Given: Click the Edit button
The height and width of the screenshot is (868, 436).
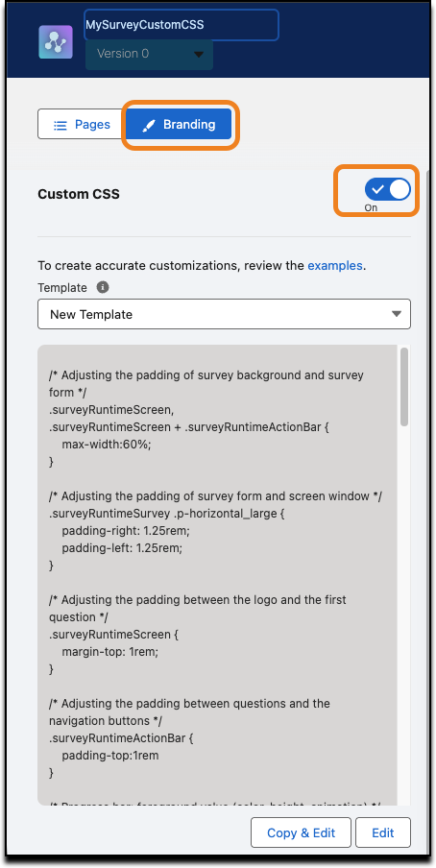Looking at the screenshot, I should click(x=383, y=832).
